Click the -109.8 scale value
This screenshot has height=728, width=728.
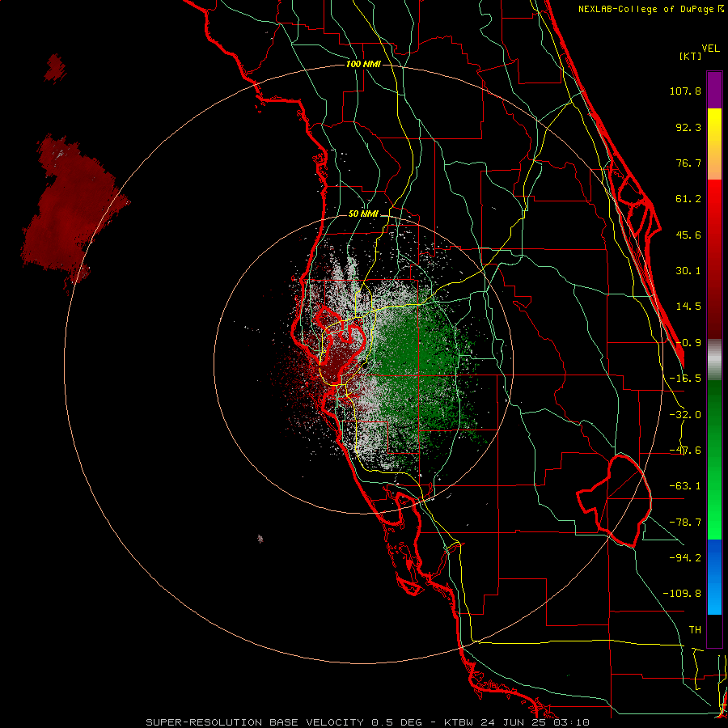click(x=682, y=594)
